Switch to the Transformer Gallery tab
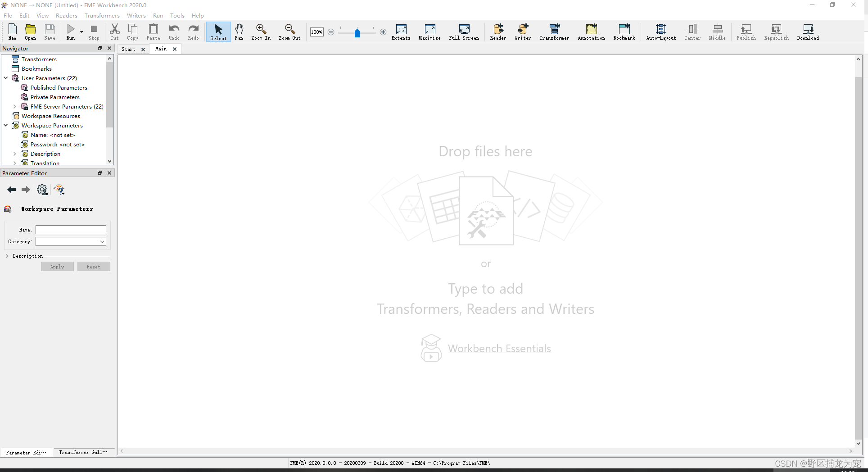The width and height of the screenshot is (868, 472). click(83, 452)
